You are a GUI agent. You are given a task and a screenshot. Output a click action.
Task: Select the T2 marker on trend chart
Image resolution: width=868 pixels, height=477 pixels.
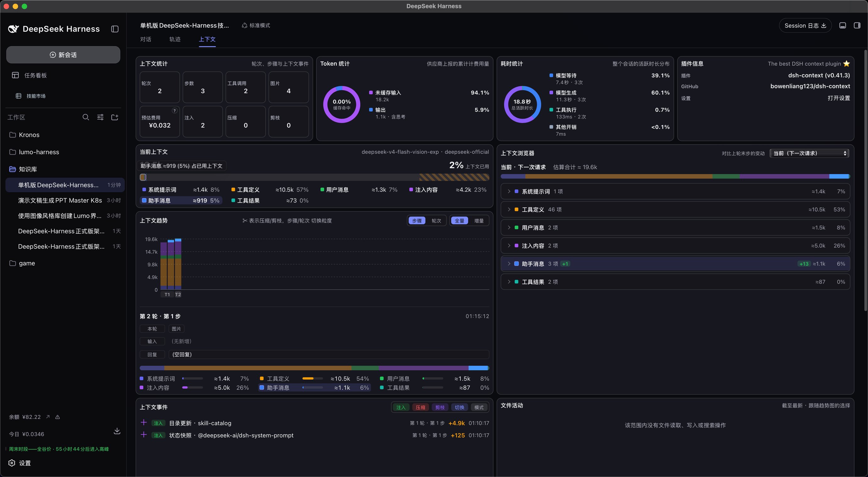pyautogui.click(x=178, y=294)
